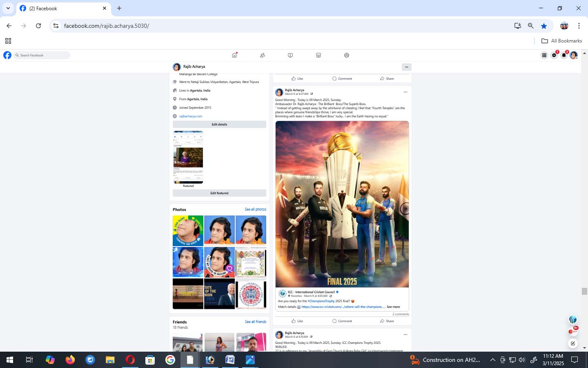Like the ICC Final 2025 post
This screenshot has width=588, height=368.
[297, 321]
